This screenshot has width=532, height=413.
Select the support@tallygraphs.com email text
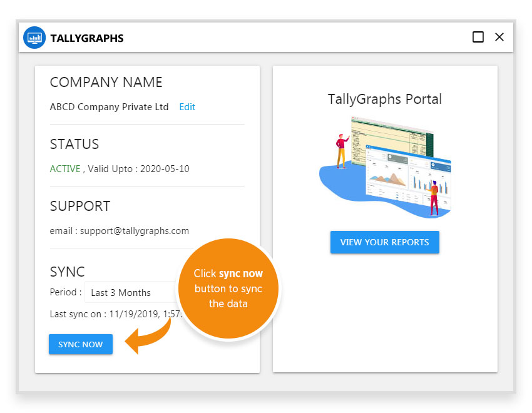coord(134,231)
